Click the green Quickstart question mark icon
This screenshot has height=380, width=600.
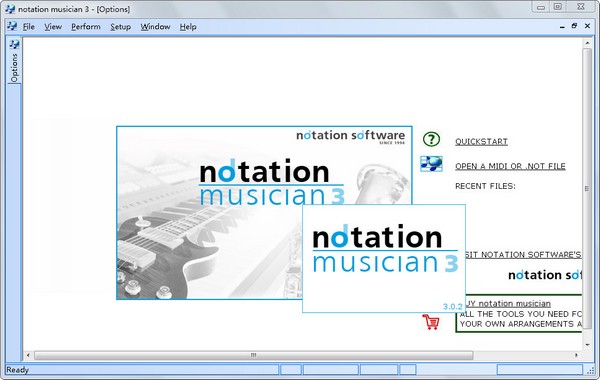pos(431,139)
